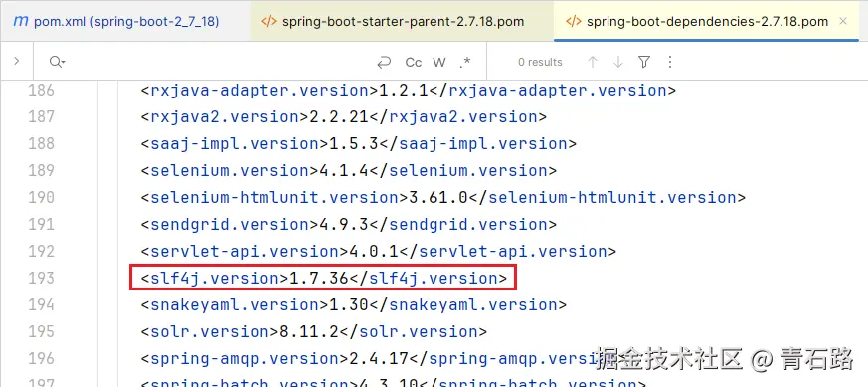868x387 pixels.
Task: Open search history dropdown magnifier
Action: [x=57, y=62]
